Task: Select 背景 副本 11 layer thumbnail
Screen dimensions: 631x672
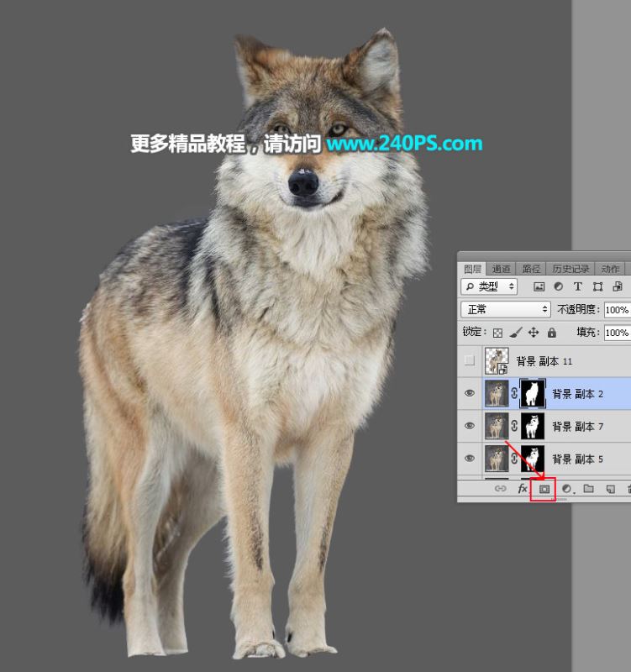Action: tap(497, 361)
